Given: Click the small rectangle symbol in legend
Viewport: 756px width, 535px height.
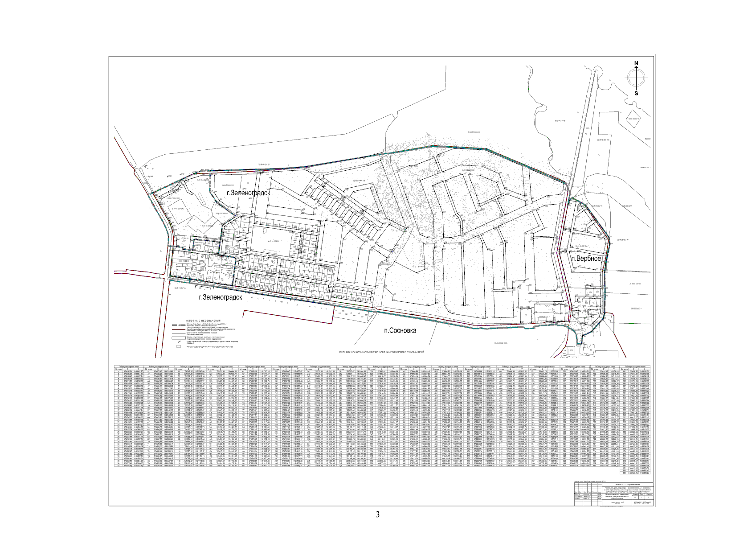Looking at the screenshot, I should 178,346.
